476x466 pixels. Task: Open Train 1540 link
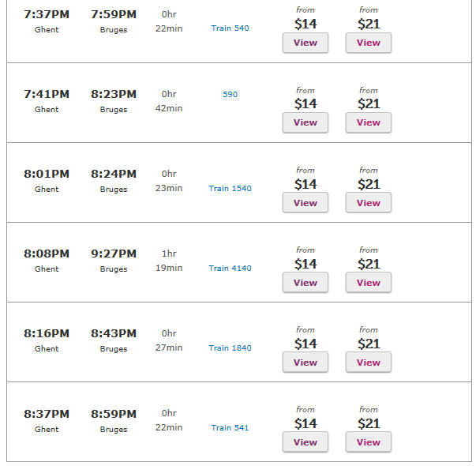pos(230,188)
